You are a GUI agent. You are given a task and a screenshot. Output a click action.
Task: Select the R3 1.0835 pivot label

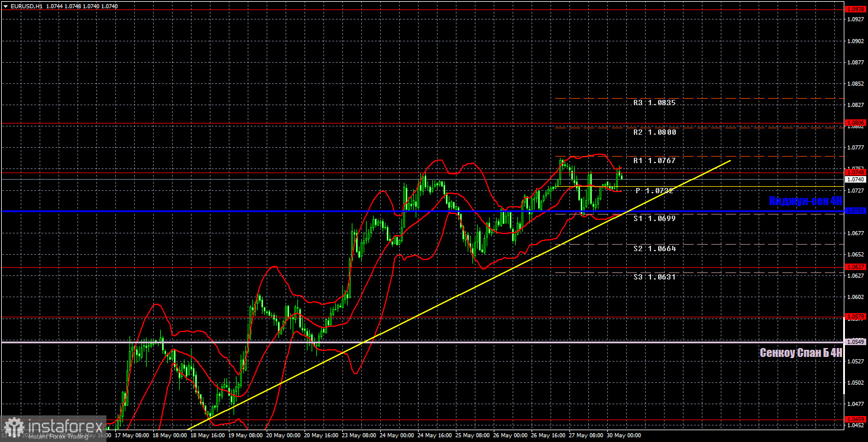654,102
